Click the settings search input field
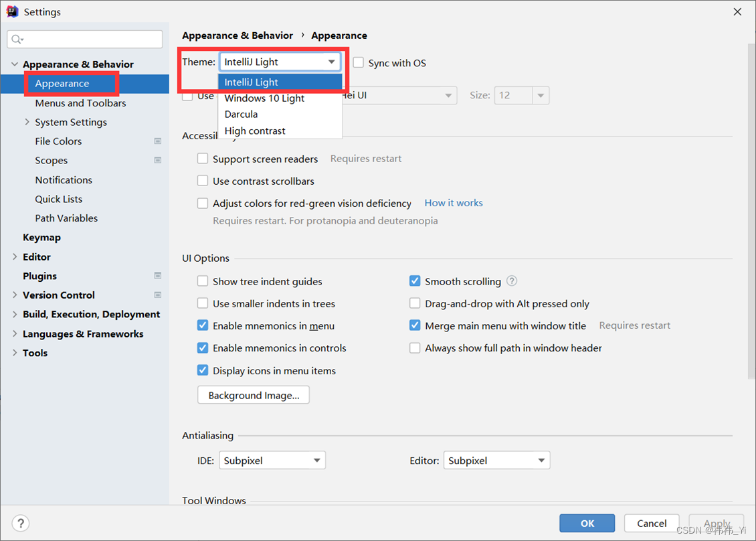 click(85, 39)
